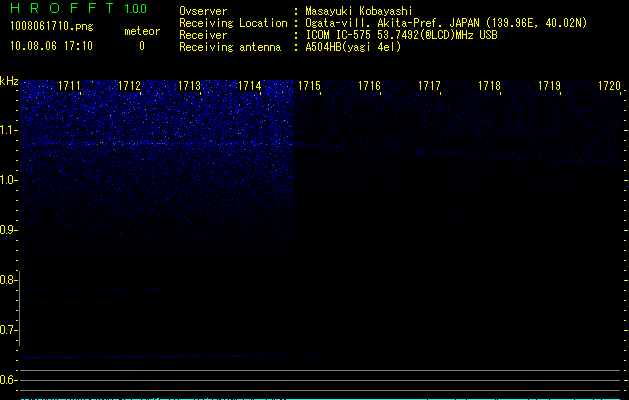Click the 1717 time marker
Image resolution: width=629 pixels, height=400 pixels.
(x=429, y=86)
